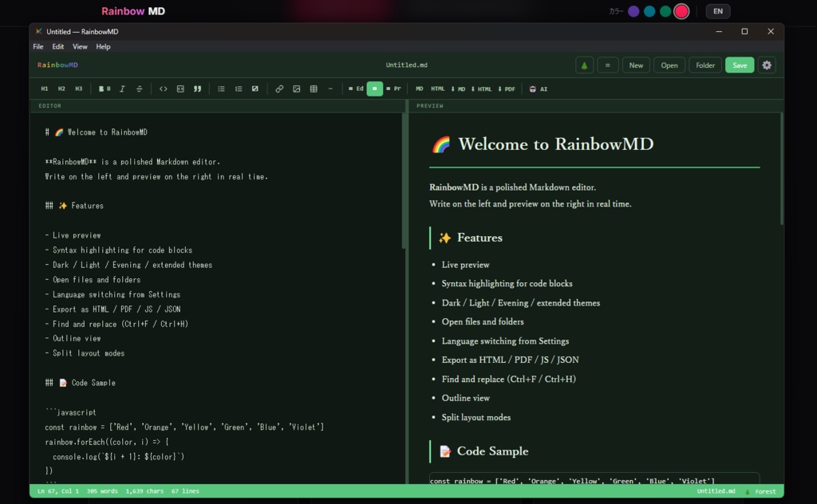Insert inline code with the code icon

[164, 89]
